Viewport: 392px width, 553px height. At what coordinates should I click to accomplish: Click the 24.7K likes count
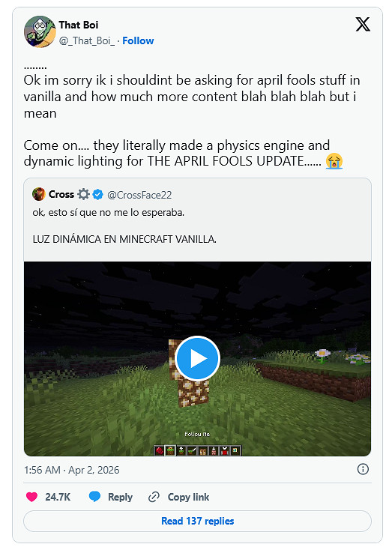[58, 497]
